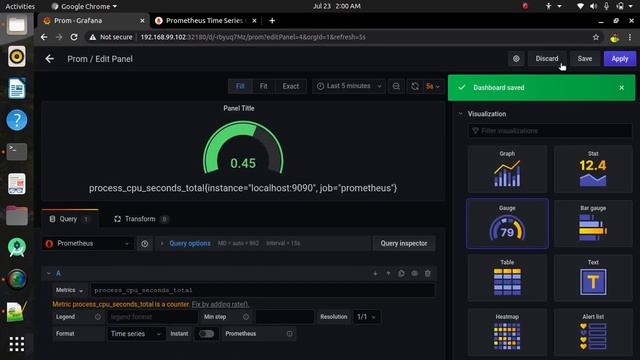Image resolution: width=640 pixels, height=360 pixels.
Task: Zoom out time range with magnifier icon
Action: coord(396,86)
